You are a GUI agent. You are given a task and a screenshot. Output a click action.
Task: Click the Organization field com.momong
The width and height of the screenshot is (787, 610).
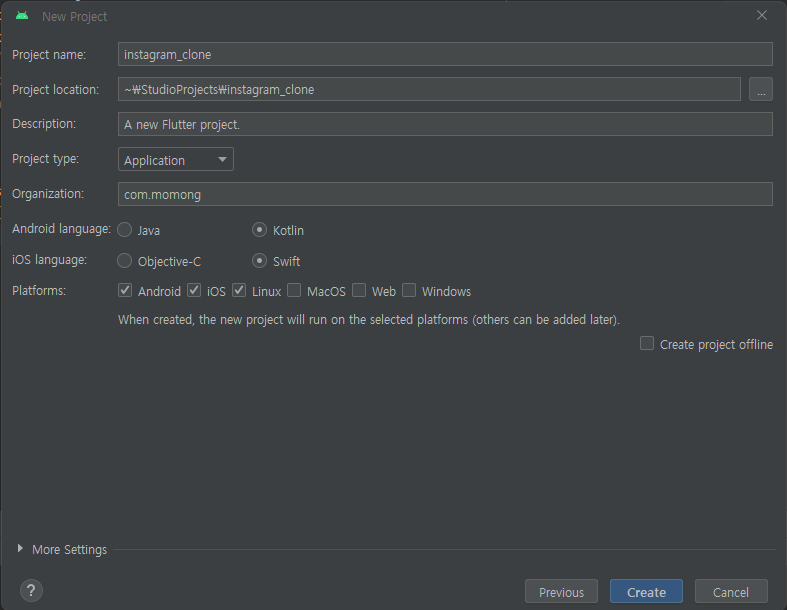[x=445, y=194]
